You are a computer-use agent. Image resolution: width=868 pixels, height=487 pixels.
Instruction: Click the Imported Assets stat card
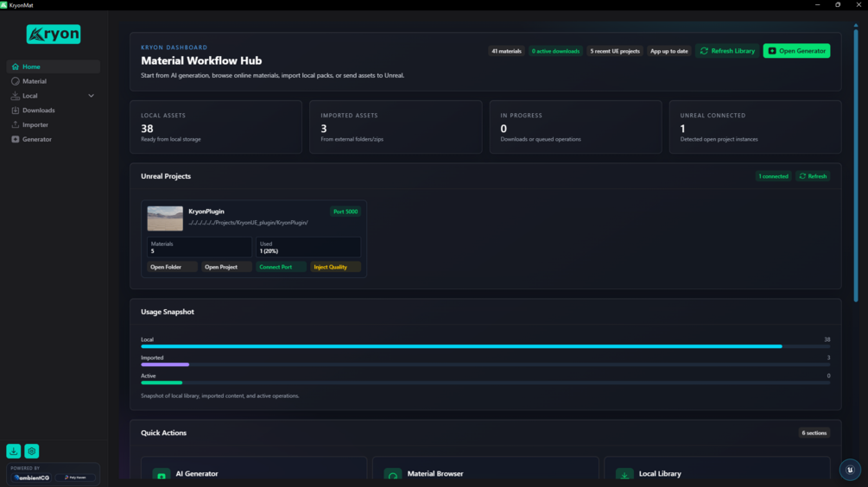coord(396,127)
